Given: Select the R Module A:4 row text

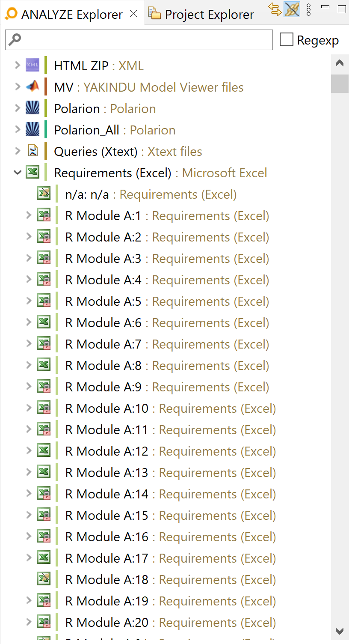Looking at the screenshot, I should pyautogui.click(x=167, y=280).
